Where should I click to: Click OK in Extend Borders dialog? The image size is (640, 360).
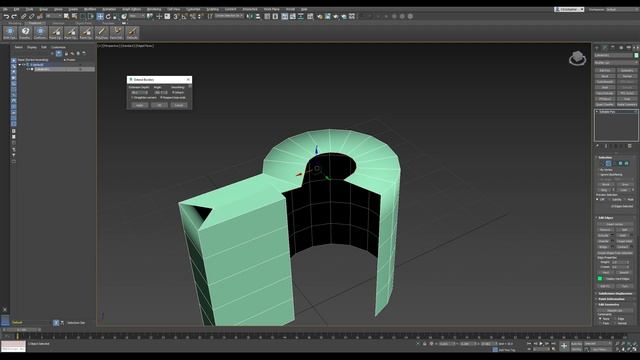(x=159, y=105)
